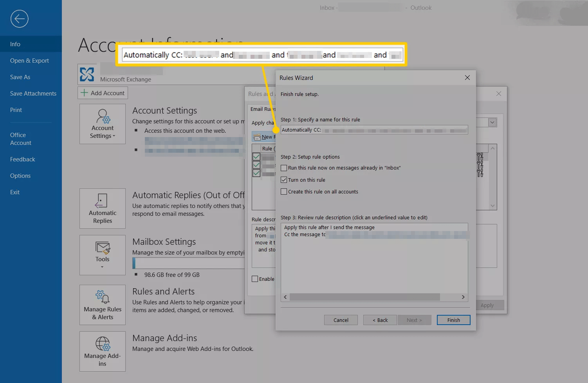
Task: Select Save Attachments in sidebar
Action: coord(31,93)
